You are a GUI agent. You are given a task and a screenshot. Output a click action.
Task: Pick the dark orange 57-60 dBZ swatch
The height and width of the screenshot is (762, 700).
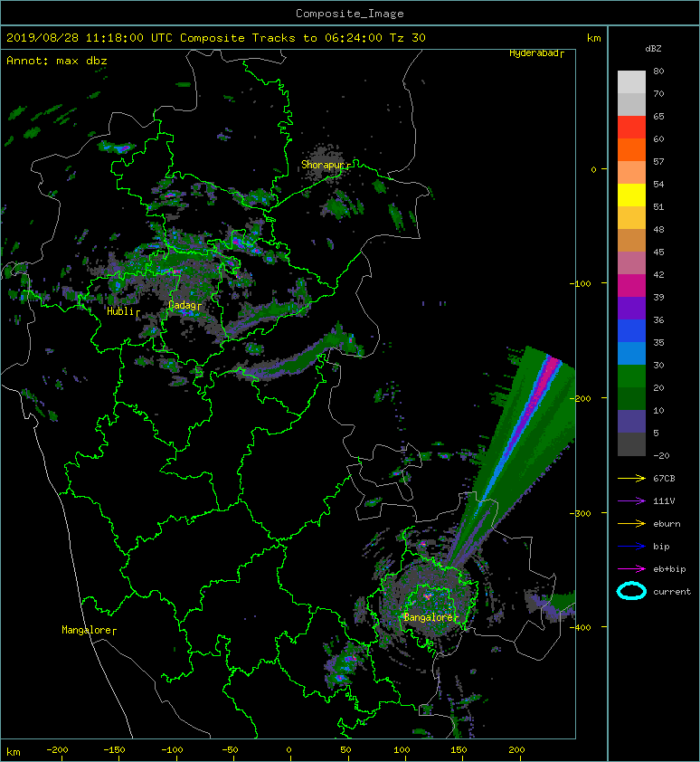(631, 150)
